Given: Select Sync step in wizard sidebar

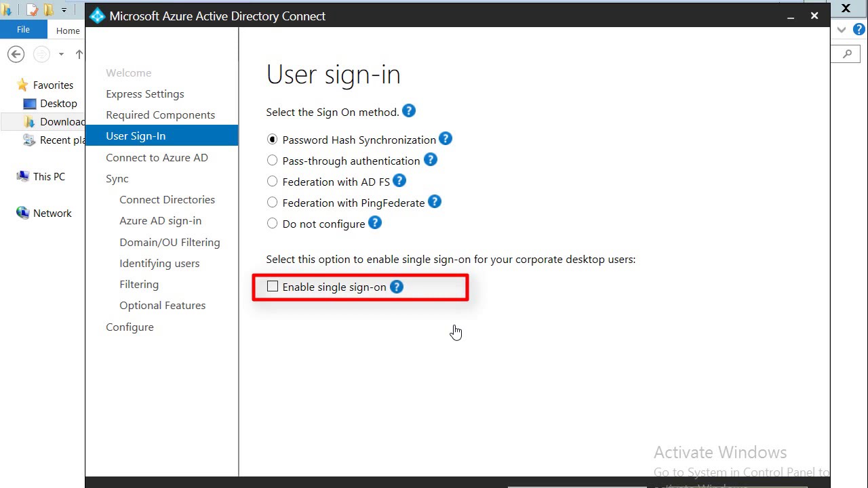Looking at the screenshot, I should [117, 178].
